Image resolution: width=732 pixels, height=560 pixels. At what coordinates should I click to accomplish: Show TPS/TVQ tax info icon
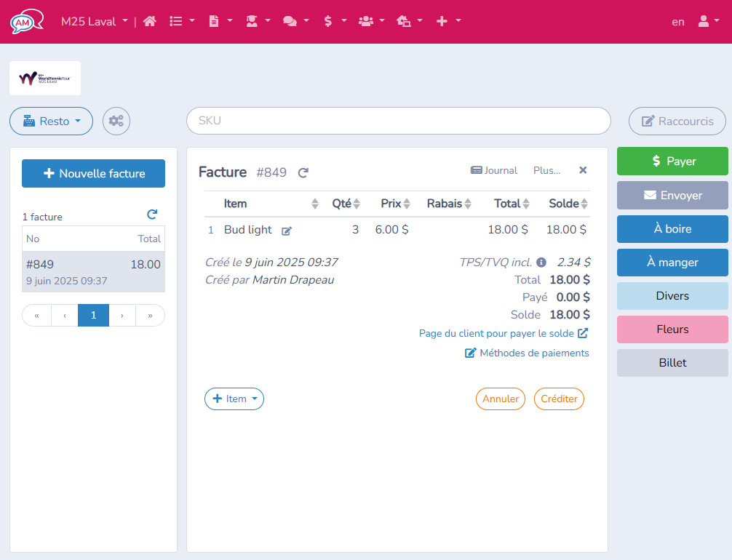(541, 263)
